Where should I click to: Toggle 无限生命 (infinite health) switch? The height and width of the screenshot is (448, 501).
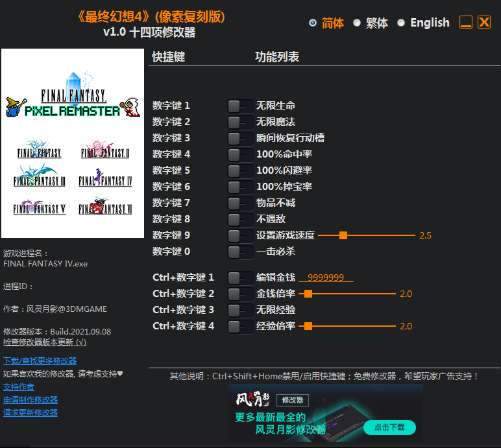point(240,106)
